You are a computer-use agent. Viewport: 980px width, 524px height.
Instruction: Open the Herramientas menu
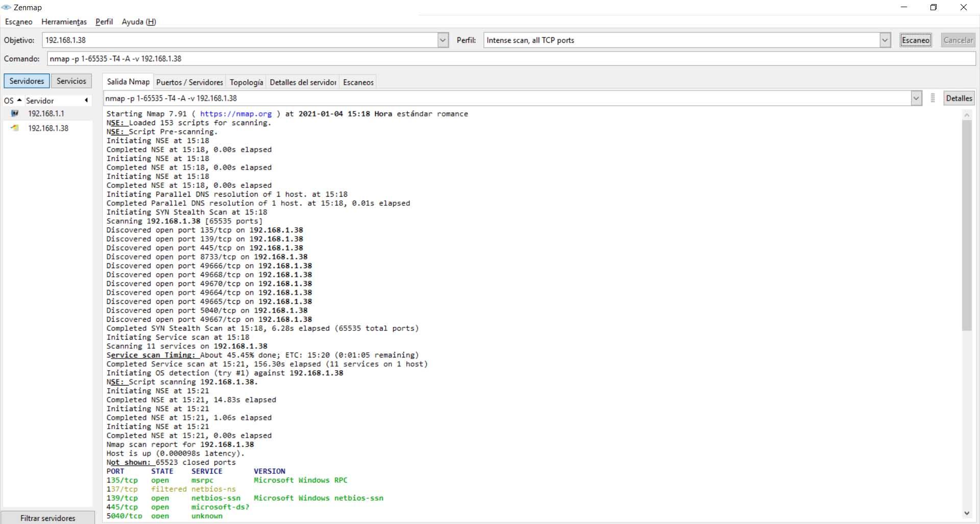(64, 21)
